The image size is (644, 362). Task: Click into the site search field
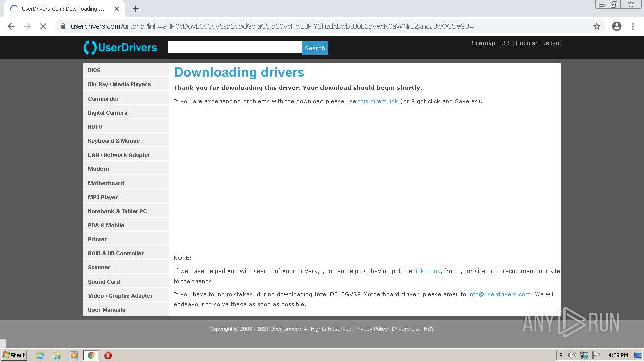[235, 47]
